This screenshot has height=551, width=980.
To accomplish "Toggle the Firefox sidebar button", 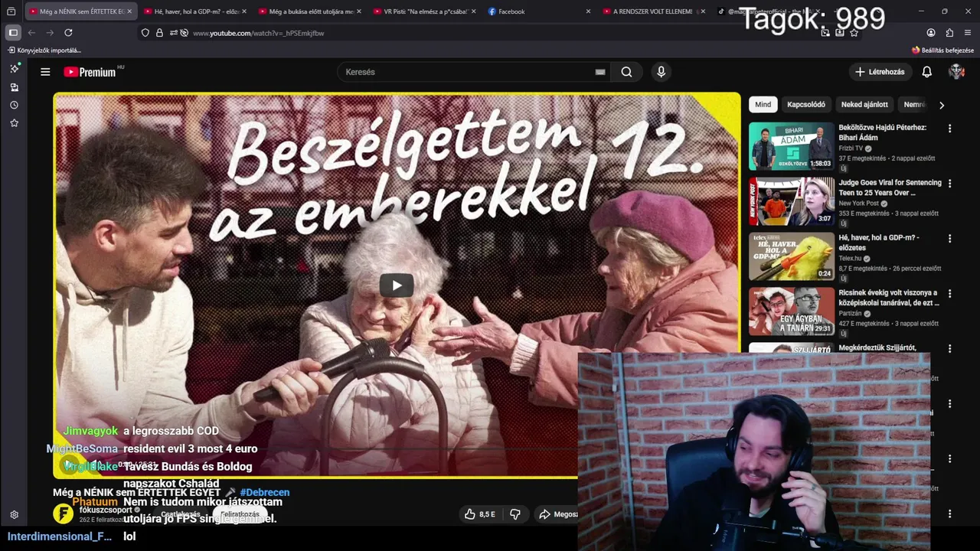I will [13, 33].
